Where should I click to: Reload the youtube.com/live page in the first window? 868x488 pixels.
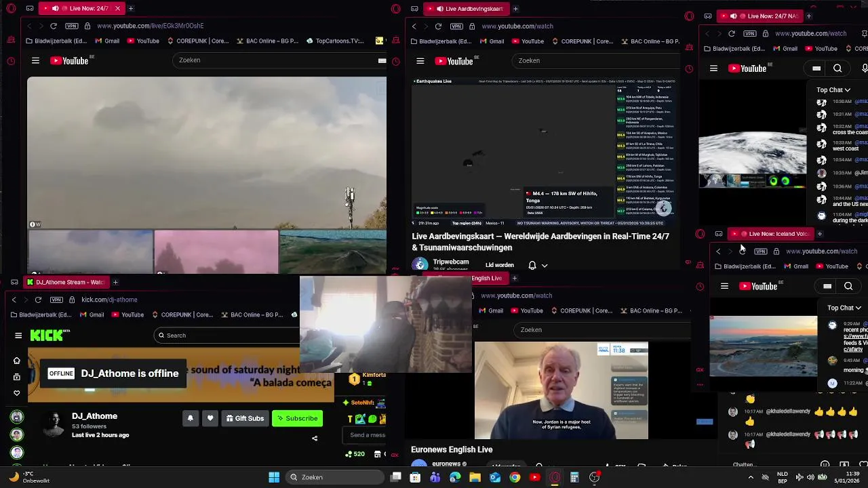click(x=53, y=26)
